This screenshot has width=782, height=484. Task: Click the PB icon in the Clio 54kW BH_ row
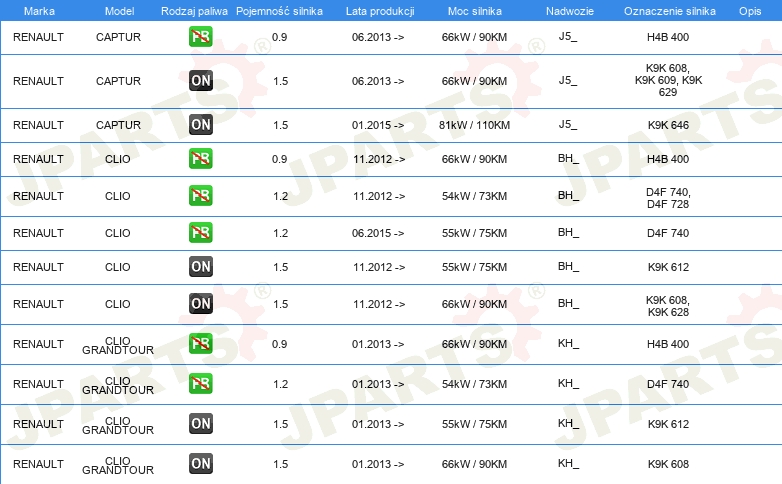pos(200,195)
